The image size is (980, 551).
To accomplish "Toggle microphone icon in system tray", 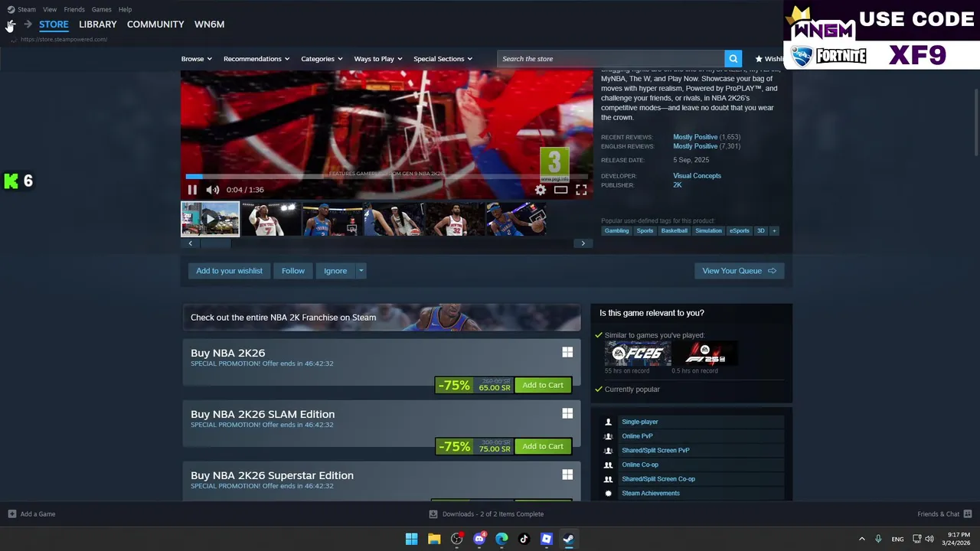I will tap(878, 539).
